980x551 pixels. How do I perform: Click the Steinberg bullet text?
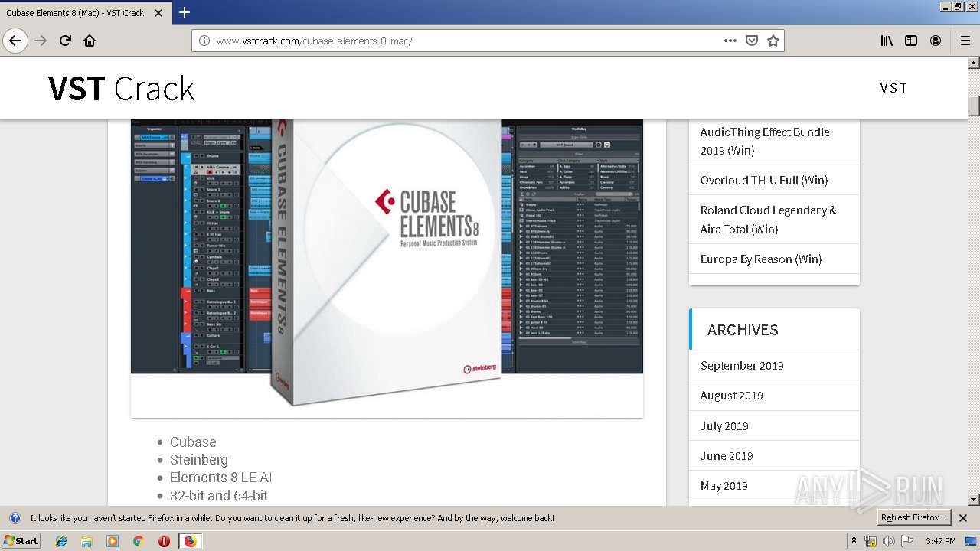(x=199, y=459)
